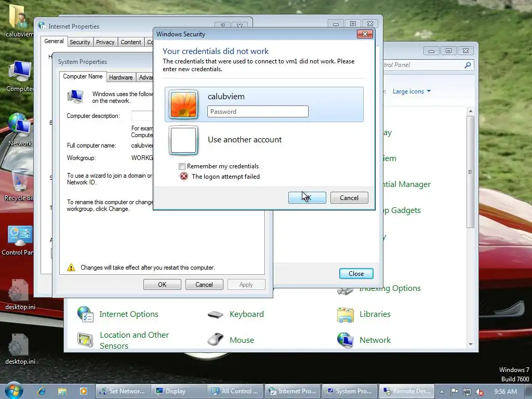Open Libraries control panel item
Viewport: 532px width, 399px height.
(x=375, y=314)
